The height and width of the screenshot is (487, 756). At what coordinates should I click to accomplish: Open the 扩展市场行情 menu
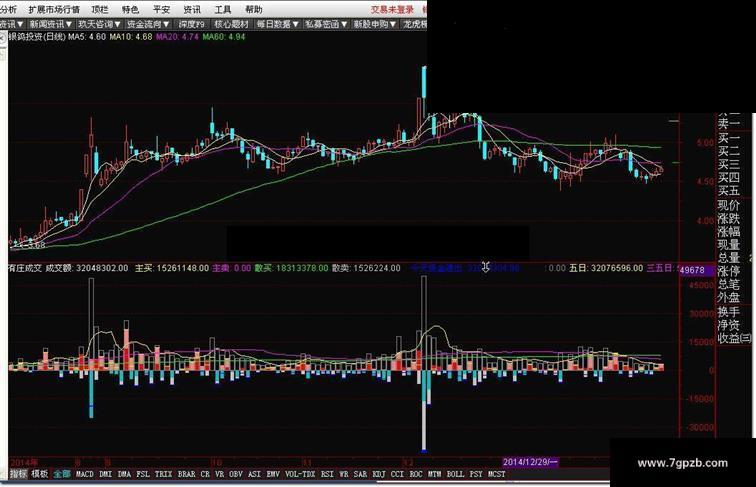coord(54,10)
